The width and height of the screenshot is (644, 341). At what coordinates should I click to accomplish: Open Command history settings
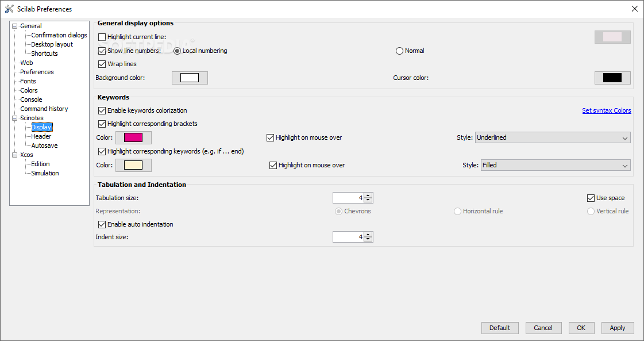pos(44,109)
